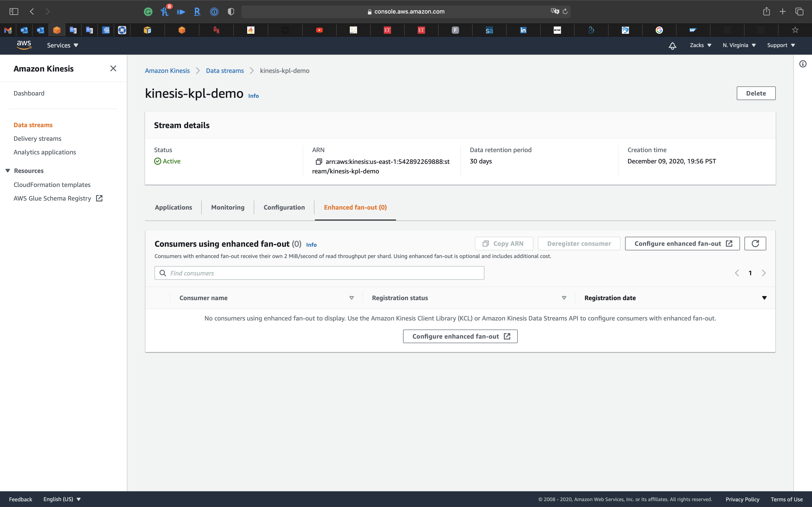Go to next page of consumers
The width and height of the screenshot is (812, 507).
764,273
